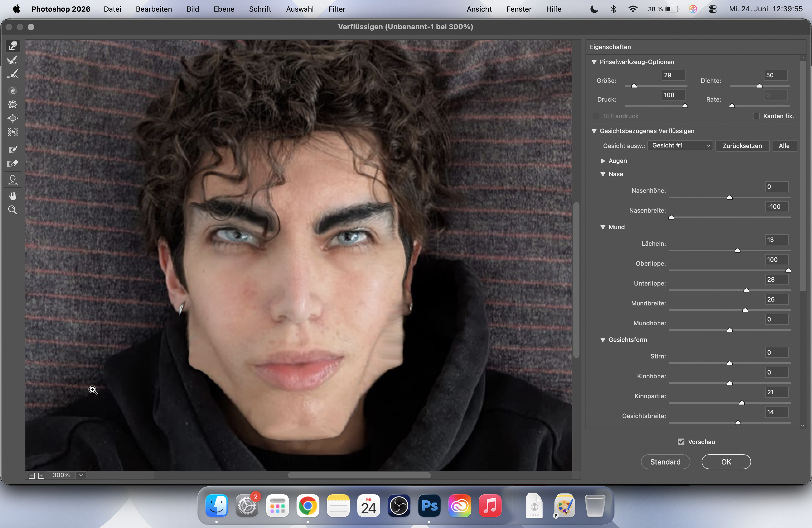
Task: Collapse the Nase section
Action: point(603,174)
